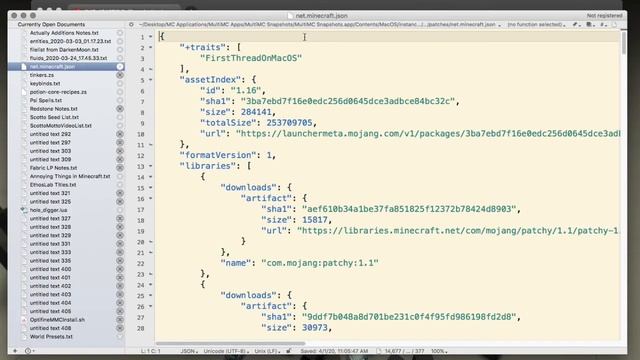Viewport: 640px width, 360px height.
Task: Collapse the fold at line 14
Action: [x=151, y=177]
